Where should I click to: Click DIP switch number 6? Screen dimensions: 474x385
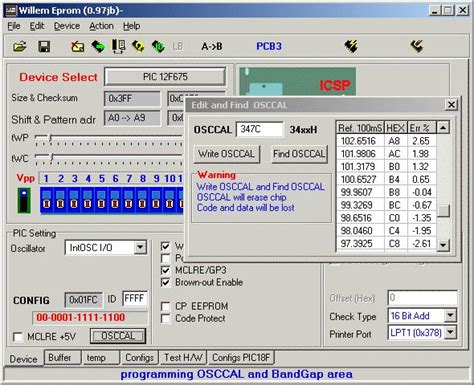115,200
